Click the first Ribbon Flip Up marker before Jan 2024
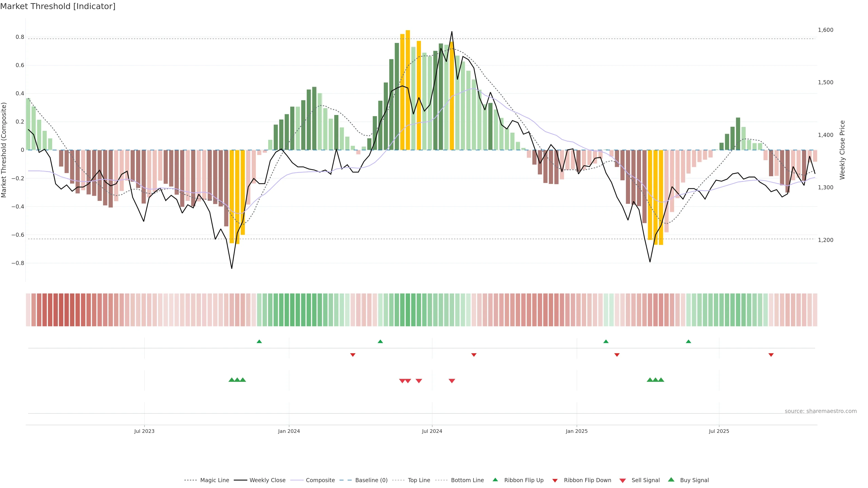This screenshot has height=488, width=868. coord(259,342)
